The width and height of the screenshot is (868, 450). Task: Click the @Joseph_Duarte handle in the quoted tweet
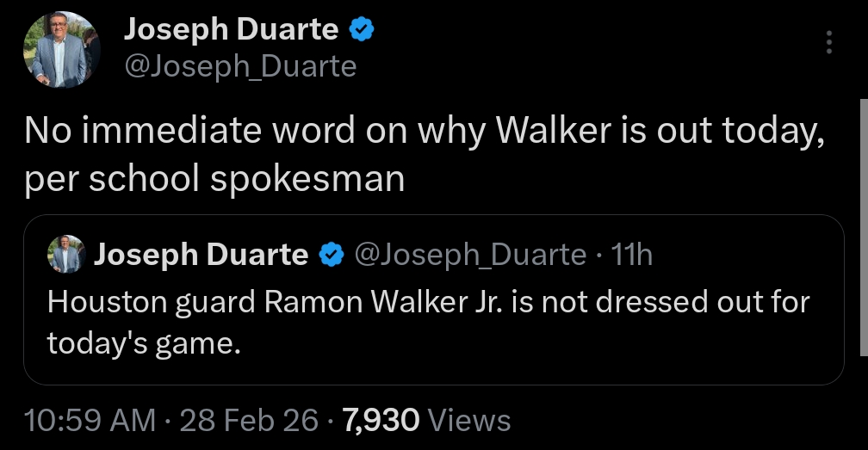pos(470,255)
